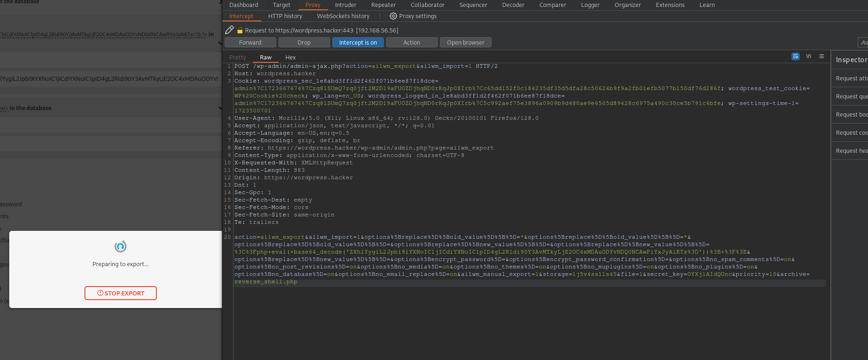Open the message editor hamburger menu
This screenshot has width=868, height=360.
pyautogui.click(x=822, y=56)
